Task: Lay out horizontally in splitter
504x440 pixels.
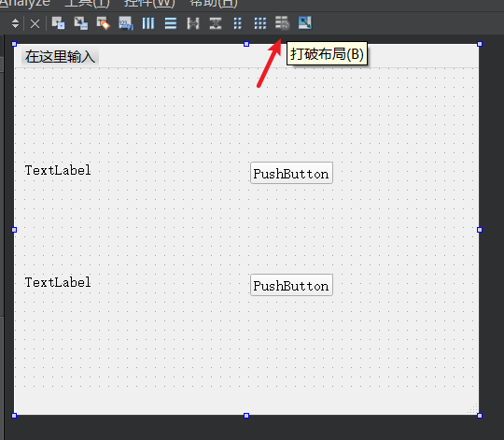Action: (193, 23)
